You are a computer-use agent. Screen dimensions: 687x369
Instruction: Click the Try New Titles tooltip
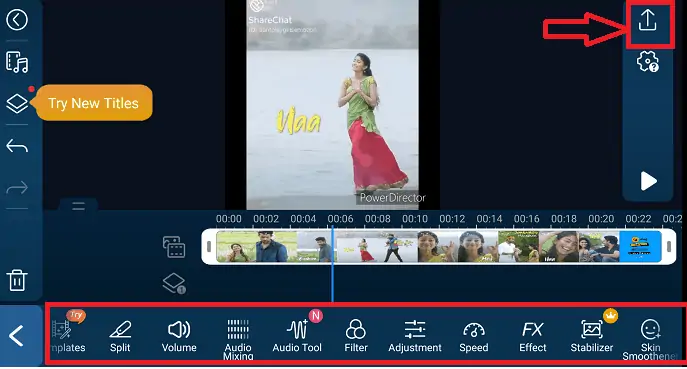point(93,103)
